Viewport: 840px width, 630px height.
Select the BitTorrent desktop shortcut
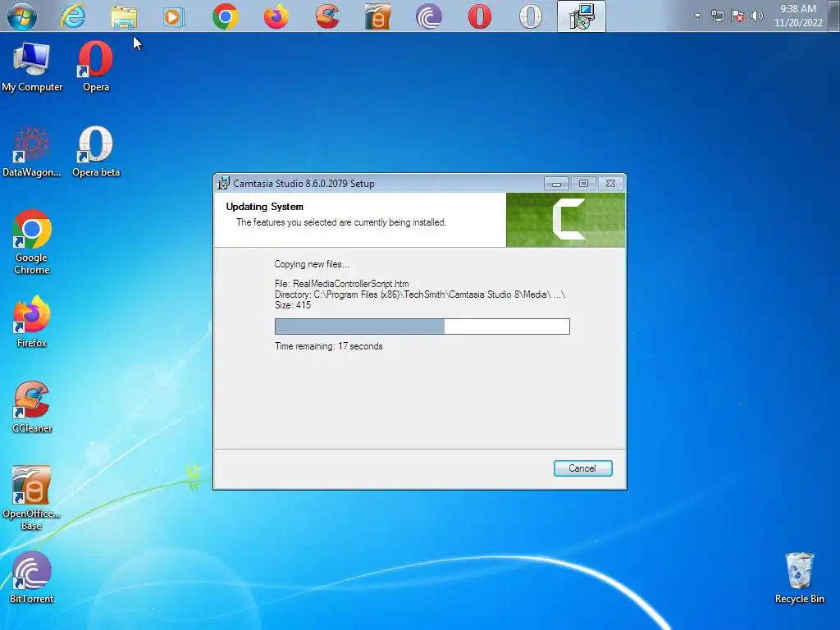coord(32,578)
